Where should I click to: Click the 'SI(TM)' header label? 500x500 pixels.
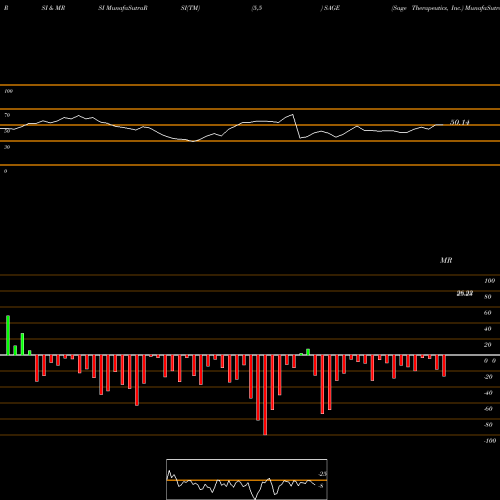[190, 8]
